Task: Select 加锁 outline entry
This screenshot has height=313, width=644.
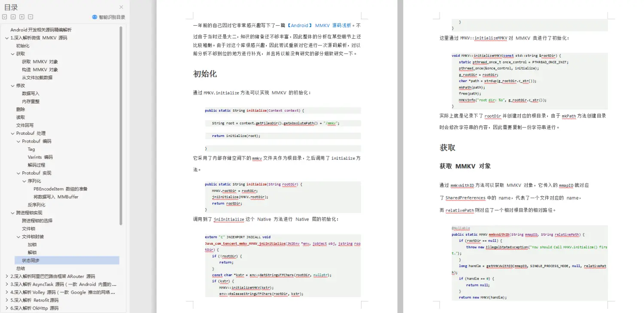Action: [32, 245]
